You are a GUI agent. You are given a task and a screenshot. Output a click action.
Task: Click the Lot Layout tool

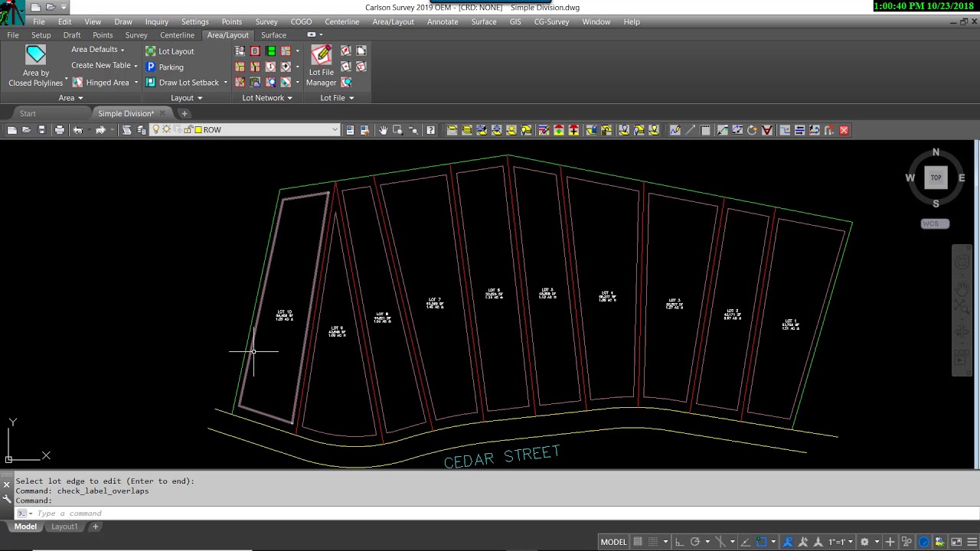pos(170,51)
